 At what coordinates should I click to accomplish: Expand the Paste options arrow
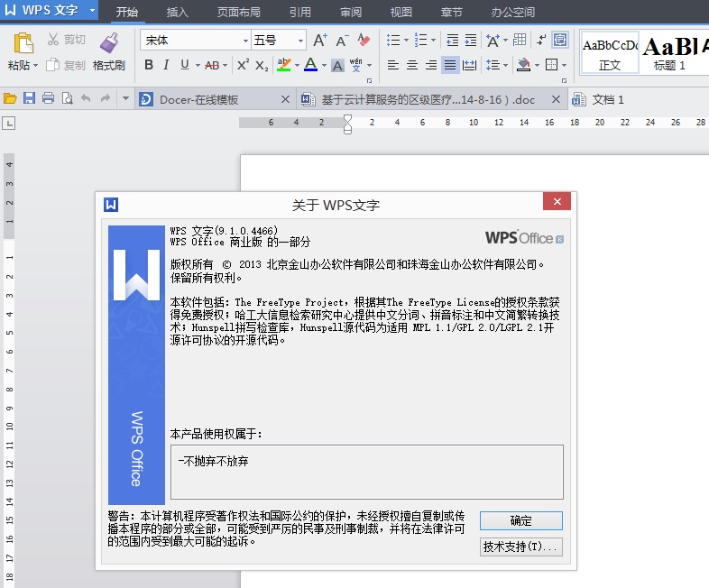(x=35, y=66)
